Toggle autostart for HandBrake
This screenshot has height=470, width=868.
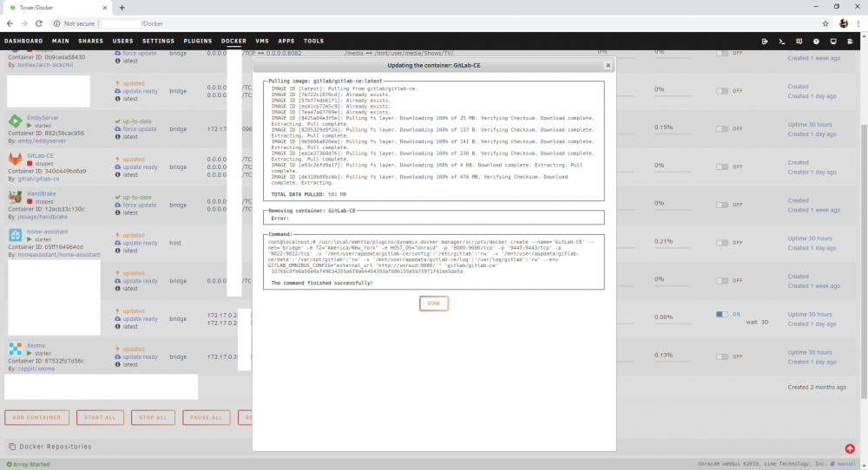pyautogui.click(x=722, y=206)
